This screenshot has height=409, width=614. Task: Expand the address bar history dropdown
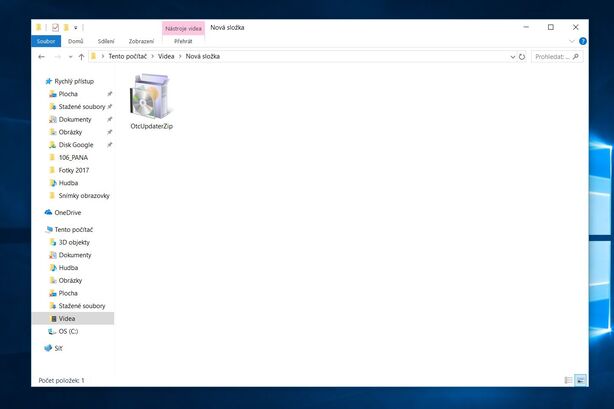(513, 57)
